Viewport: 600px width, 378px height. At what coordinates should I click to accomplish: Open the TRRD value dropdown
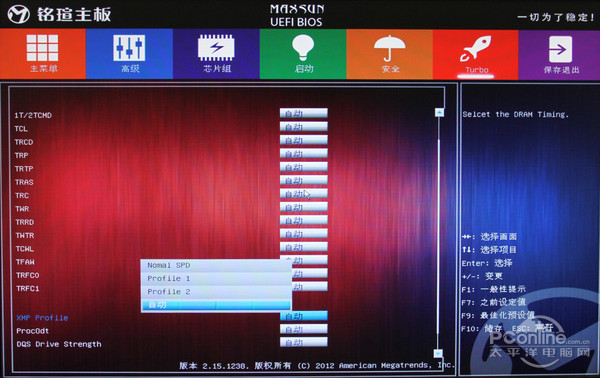[x=303, y=220]
